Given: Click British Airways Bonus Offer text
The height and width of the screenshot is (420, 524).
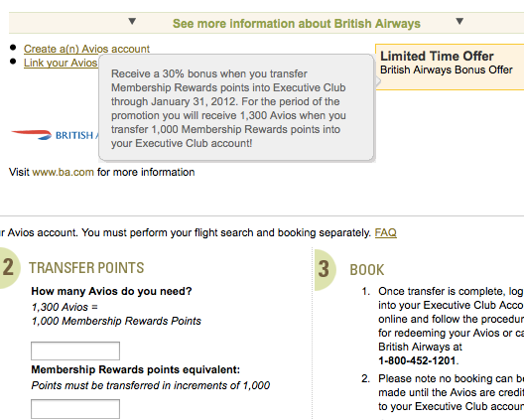Looking at the screenshot, I should tap(447, 70).
